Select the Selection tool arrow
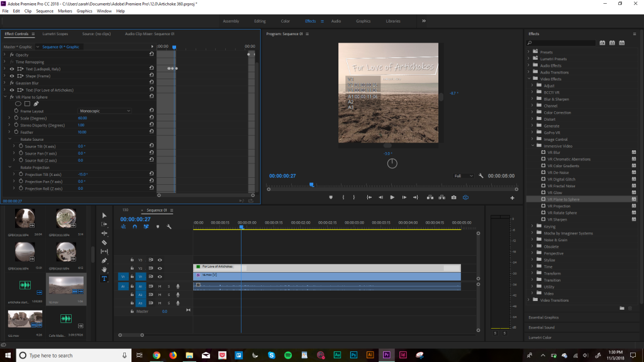644x362 pixels. point(104,216)
